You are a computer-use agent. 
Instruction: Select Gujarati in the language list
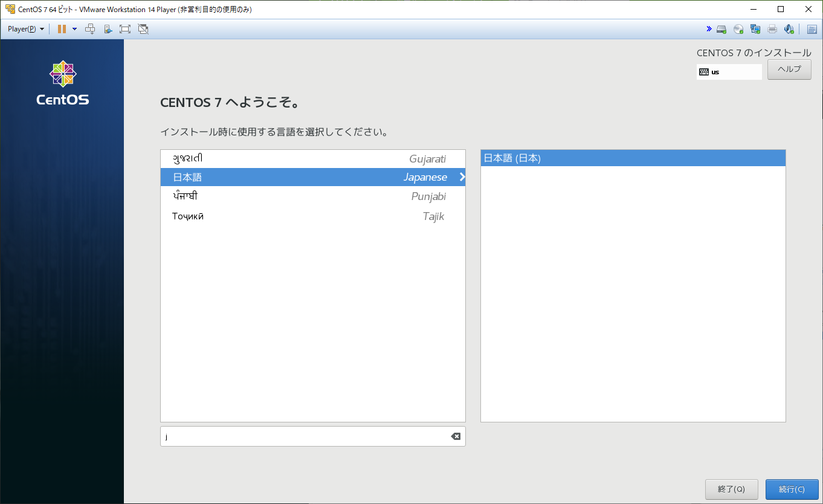coord(313,159)
